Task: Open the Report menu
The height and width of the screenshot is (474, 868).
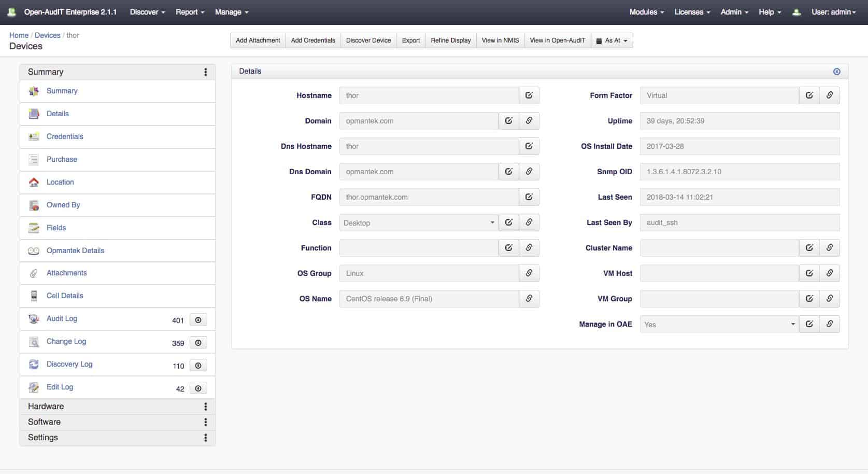Action: (x=190, y=12)
